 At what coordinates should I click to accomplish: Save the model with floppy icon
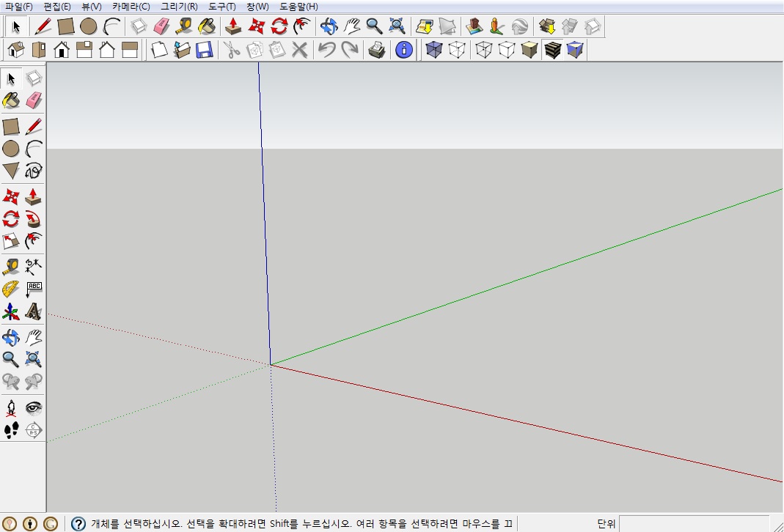[x=205, y=49]
